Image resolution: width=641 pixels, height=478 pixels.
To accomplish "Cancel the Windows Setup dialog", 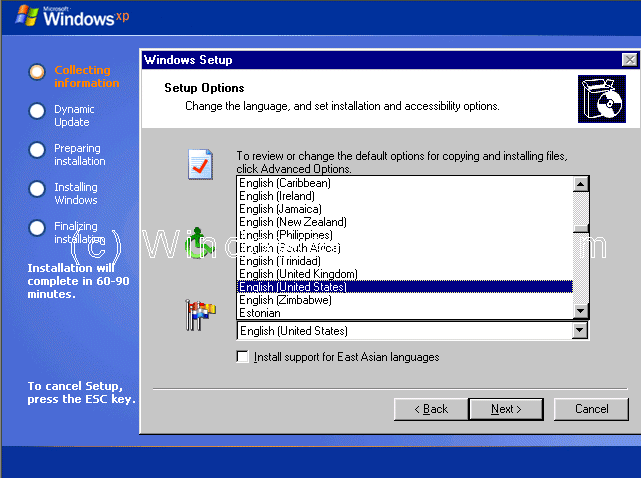I will pyautogui.click(x=591, y=409).
